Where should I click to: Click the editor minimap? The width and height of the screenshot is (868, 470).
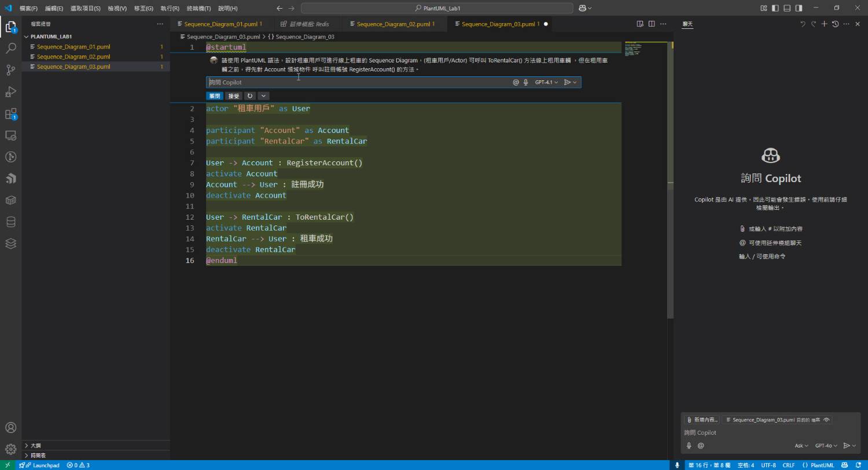click(646, 48)
